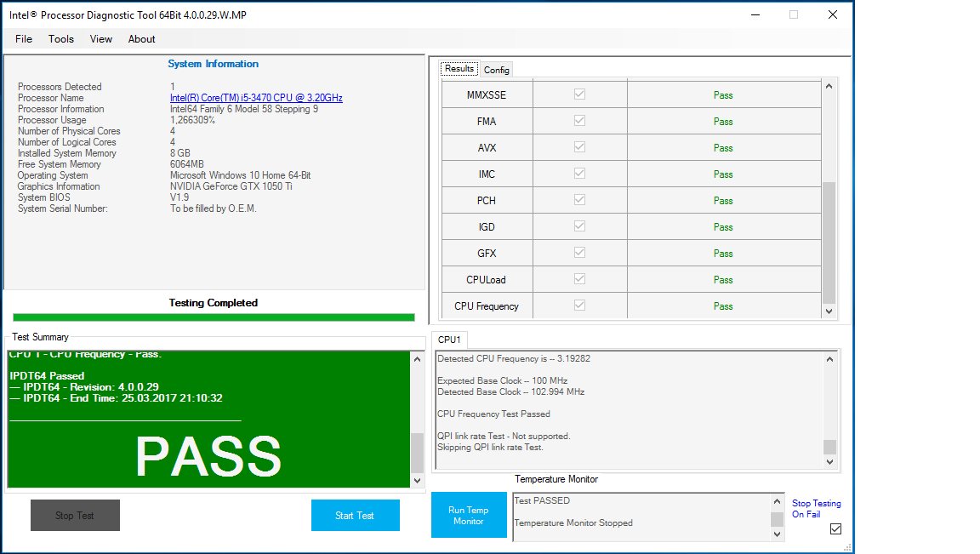This screenshot has width=980, height=554.
Task: Click the CPU Frequency row label
Action: pyautogui.click(x=487, y=306)
